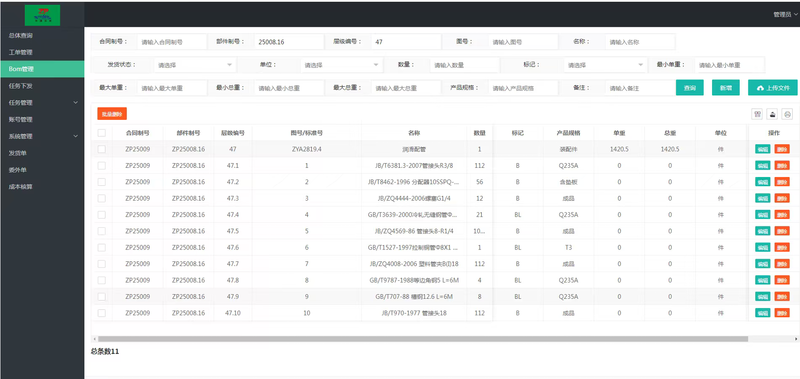Check the box for level 47.3 row
This screenshot has width=800, height=379.
(x=102, y=198)
